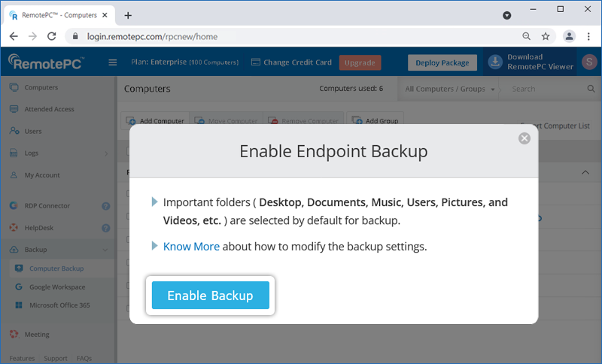Image resolution: width=602 pixels, height=364 pixels.
Task: Collapse the Backup sidebar section
Action: click(x=105, y=250)
